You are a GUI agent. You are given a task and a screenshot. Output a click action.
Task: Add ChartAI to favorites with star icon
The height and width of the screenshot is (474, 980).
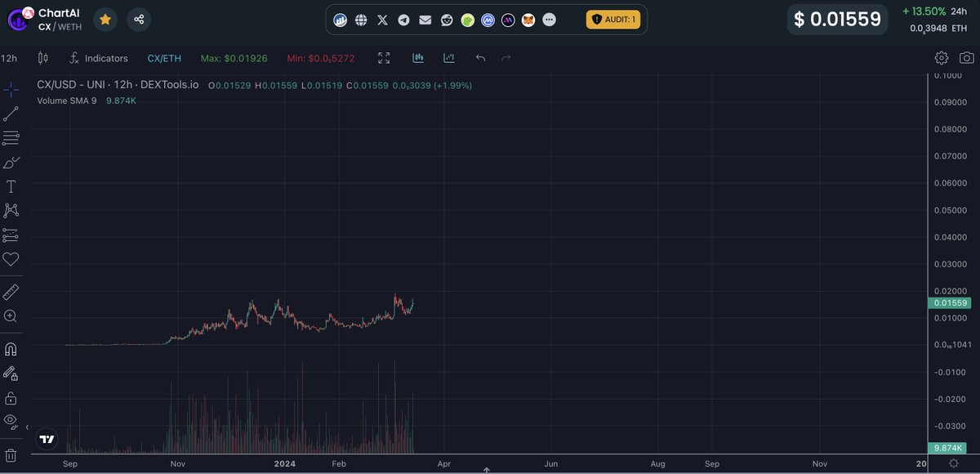click(x=105, y=20)
